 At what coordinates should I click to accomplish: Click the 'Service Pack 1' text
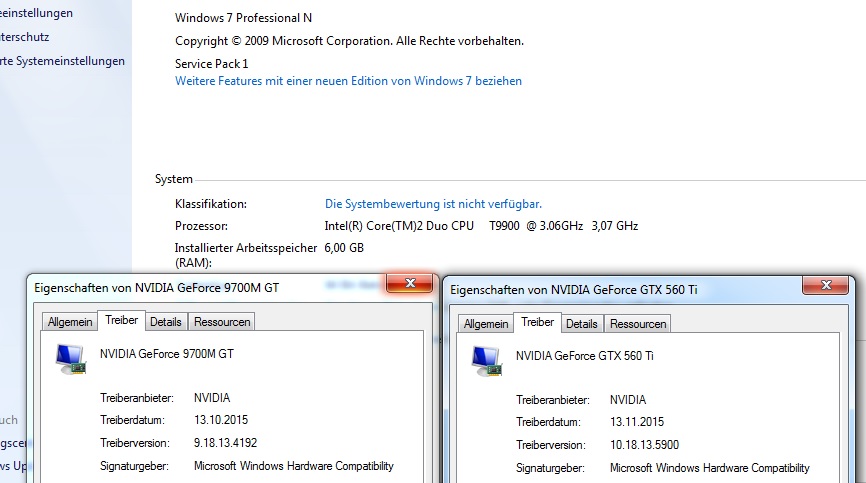click(x=212, y=63)
